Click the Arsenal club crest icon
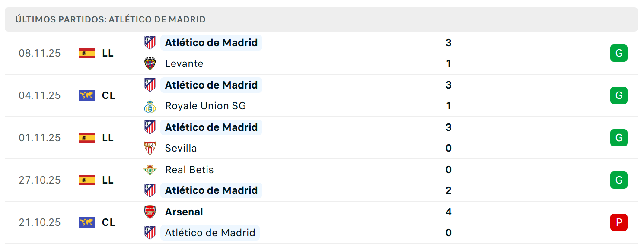Image resolution: width=644 pixels, height=250 pixels. 150,212
